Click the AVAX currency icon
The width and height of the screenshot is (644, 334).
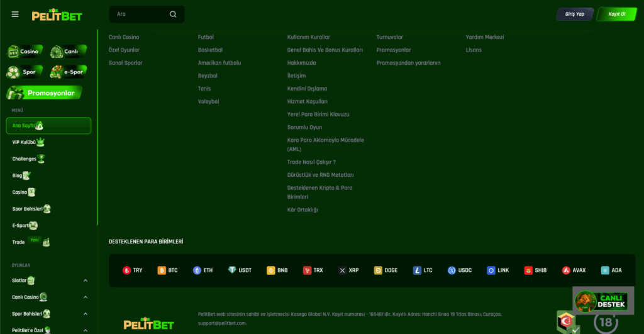566,270
